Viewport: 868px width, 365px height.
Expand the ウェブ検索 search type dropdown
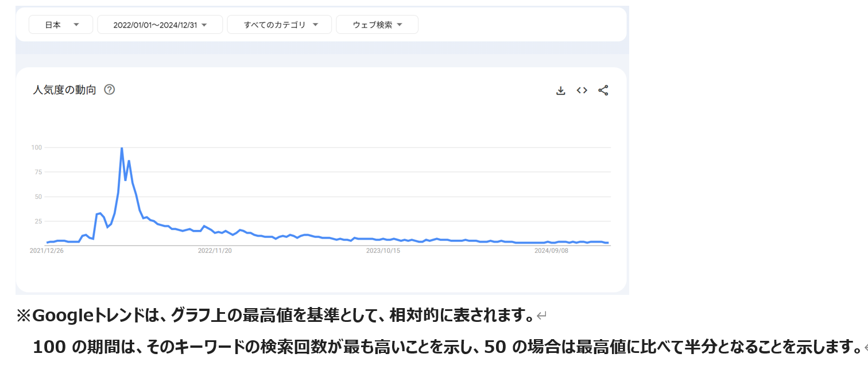pyautogui.click(x=377, y=25)
